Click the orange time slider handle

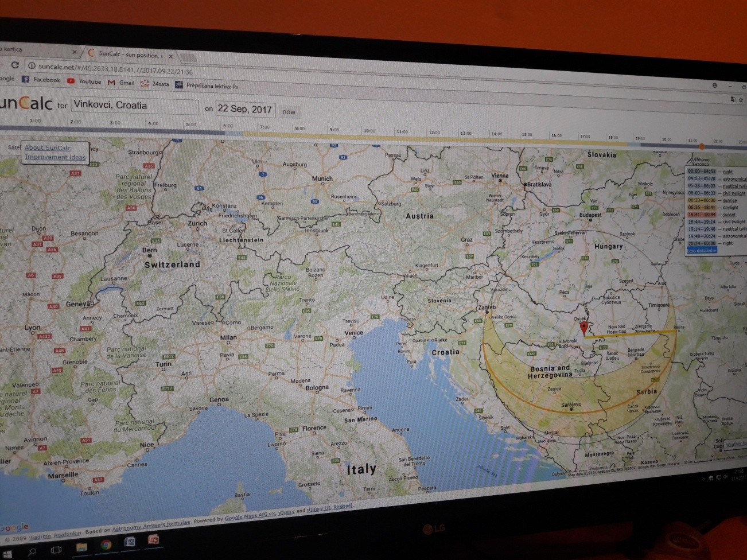(701, 146)
